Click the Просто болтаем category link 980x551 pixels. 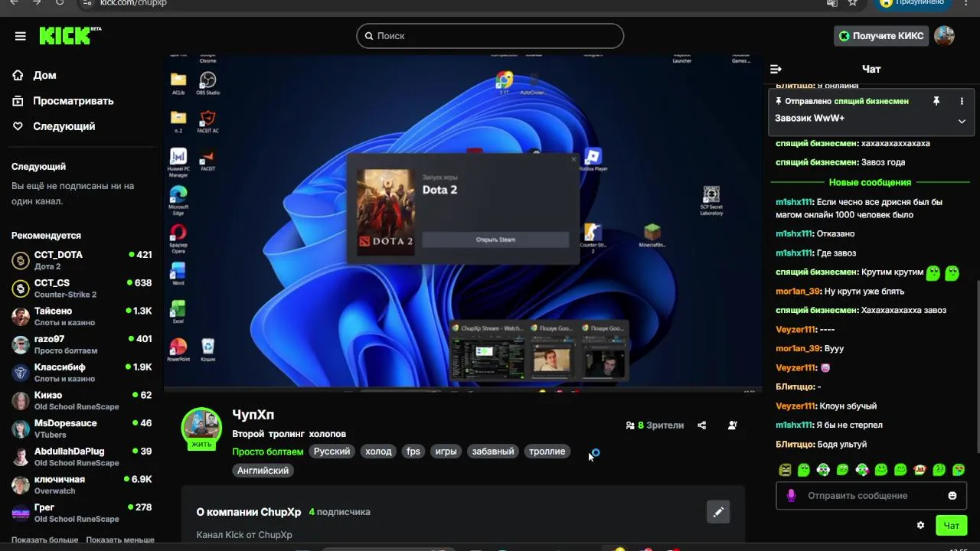point(268,452)
